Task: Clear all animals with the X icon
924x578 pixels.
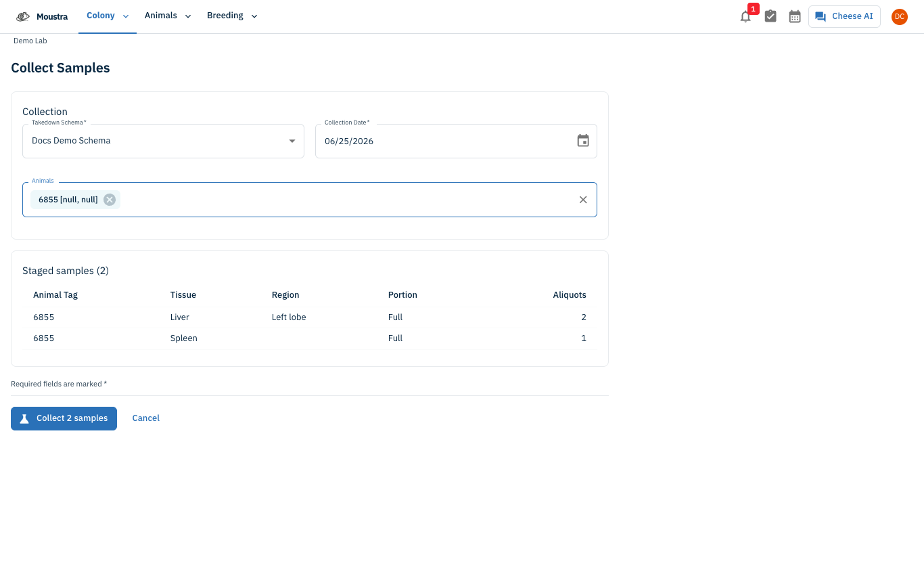Action: click(583, 200)
